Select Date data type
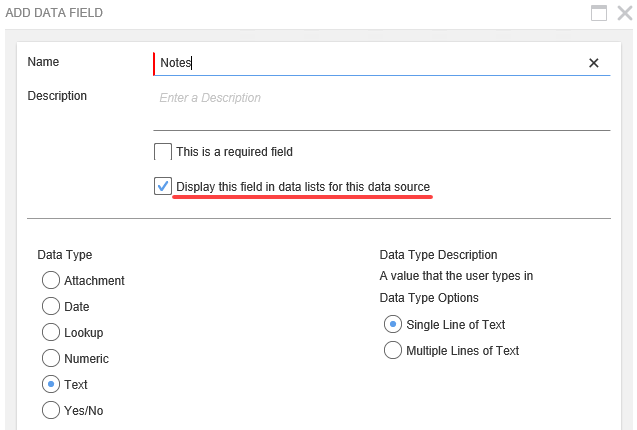The image size is (637, 430). [51, 307]
